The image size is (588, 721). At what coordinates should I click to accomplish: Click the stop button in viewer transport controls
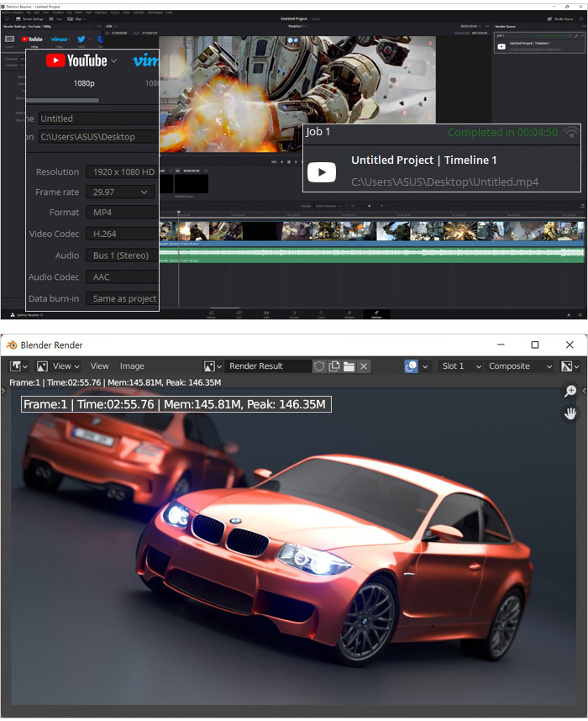pyautogui.click(x=289, y=162)
